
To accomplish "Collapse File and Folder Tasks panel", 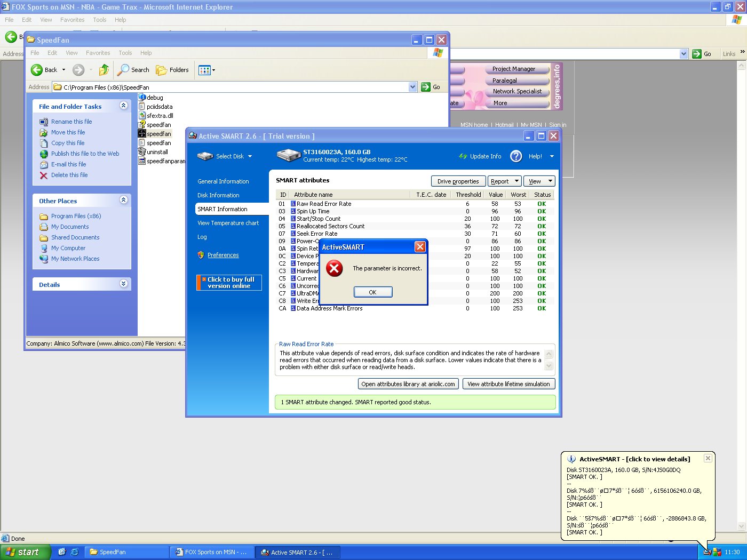I will point(124,106).
